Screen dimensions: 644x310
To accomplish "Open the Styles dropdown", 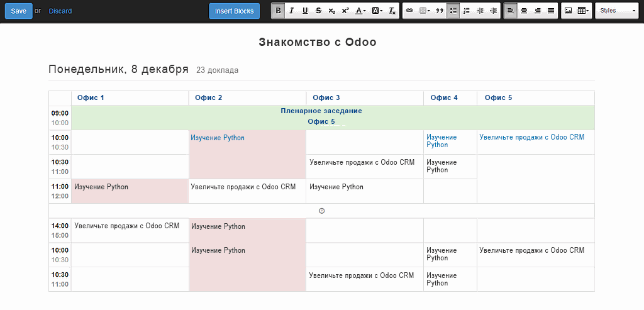I will point(616,11).
